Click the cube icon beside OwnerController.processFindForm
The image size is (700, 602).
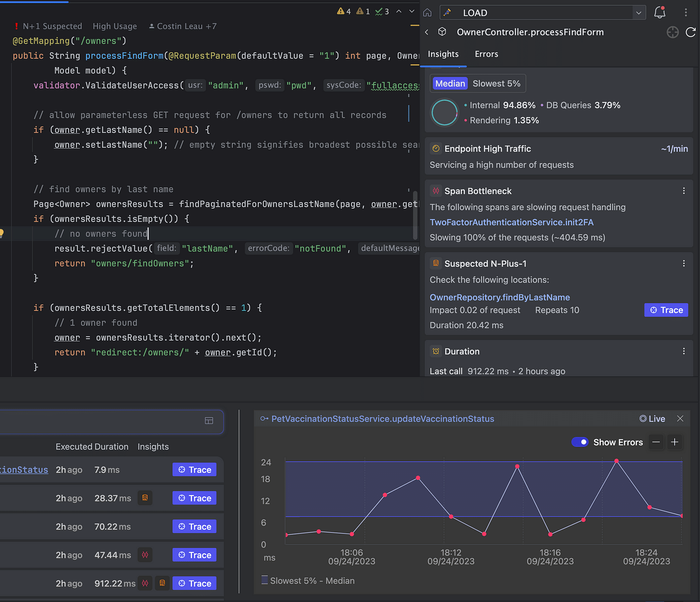(x=442, y=32)
